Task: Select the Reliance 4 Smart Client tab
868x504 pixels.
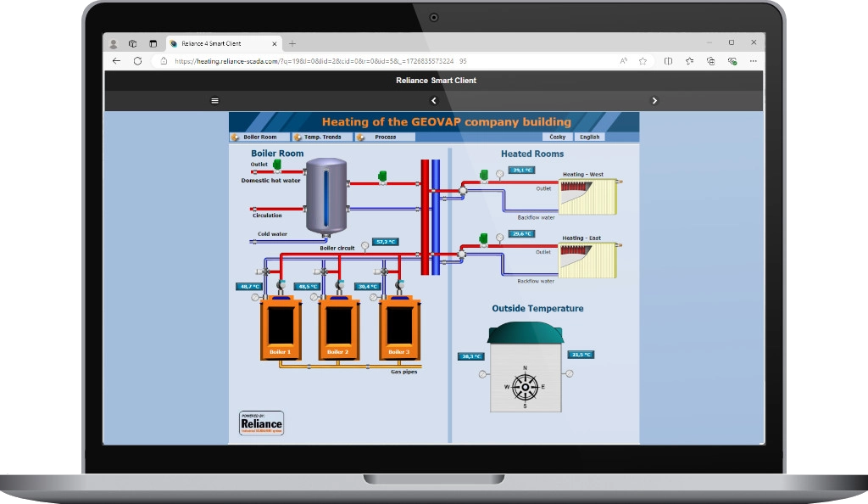Action: click(224, 44)
